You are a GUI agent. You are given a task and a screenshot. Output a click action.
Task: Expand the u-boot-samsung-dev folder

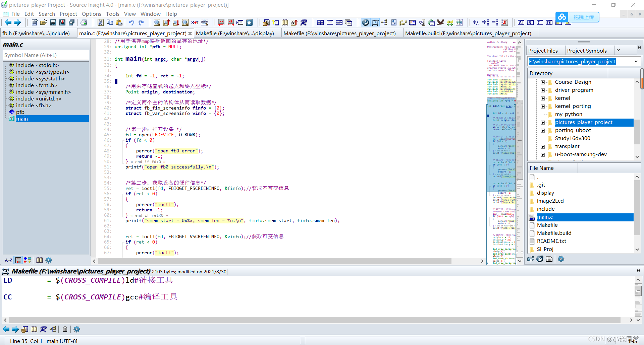click(x=543, y=154)
